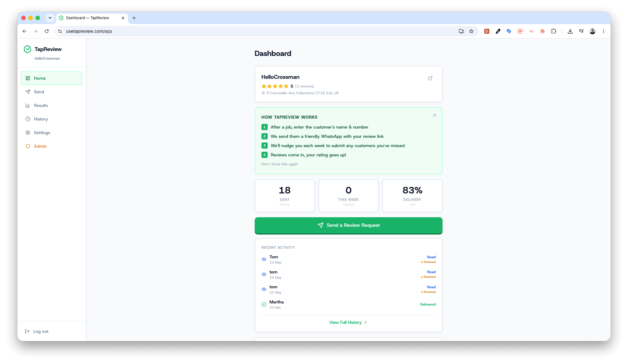
Task: Click the address 9 Cornwallis Ave text
Action: point(302,93)
